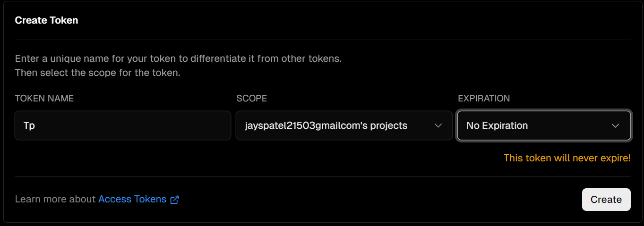Click the jayspatel21503gmailcom's projects scope value

[326, 126]
